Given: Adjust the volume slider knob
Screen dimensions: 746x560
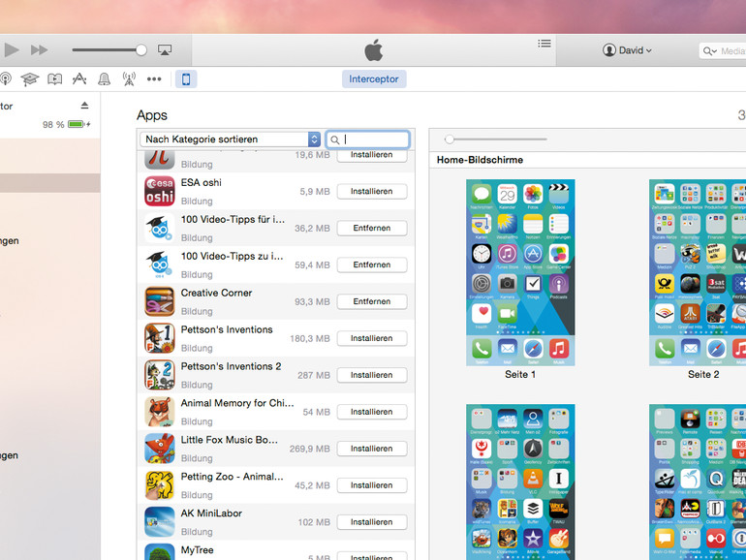Looking at the screenshot, I should point(140,50).
